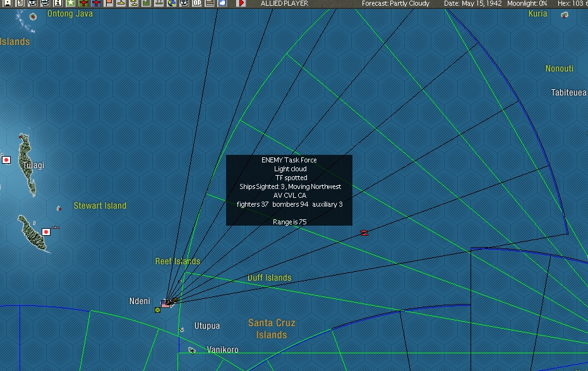Toggle the cloud weather icon

click(x=222, y=3)
